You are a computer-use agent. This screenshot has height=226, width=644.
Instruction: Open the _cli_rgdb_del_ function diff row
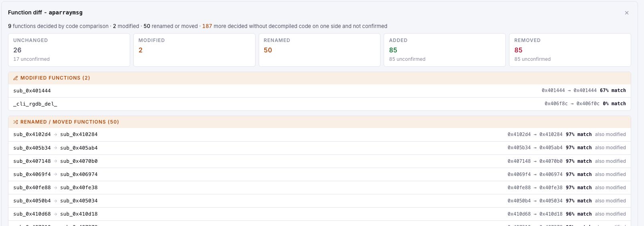tap(320, 104)
